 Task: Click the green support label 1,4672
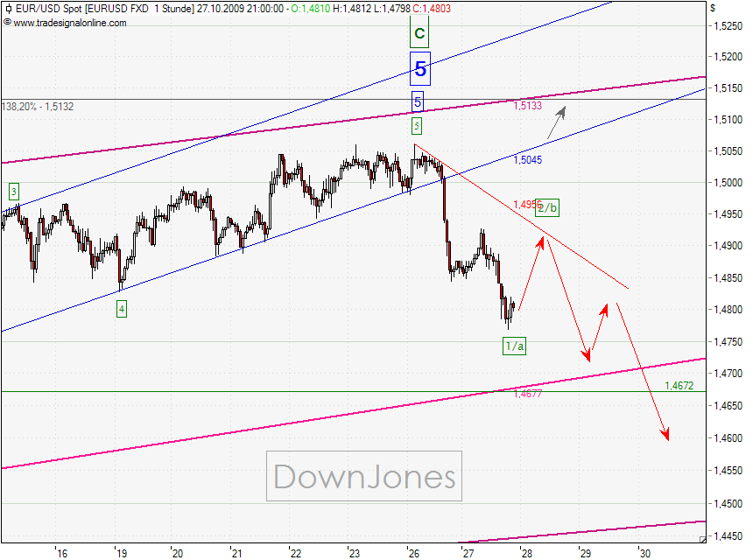tap(679, 385)
